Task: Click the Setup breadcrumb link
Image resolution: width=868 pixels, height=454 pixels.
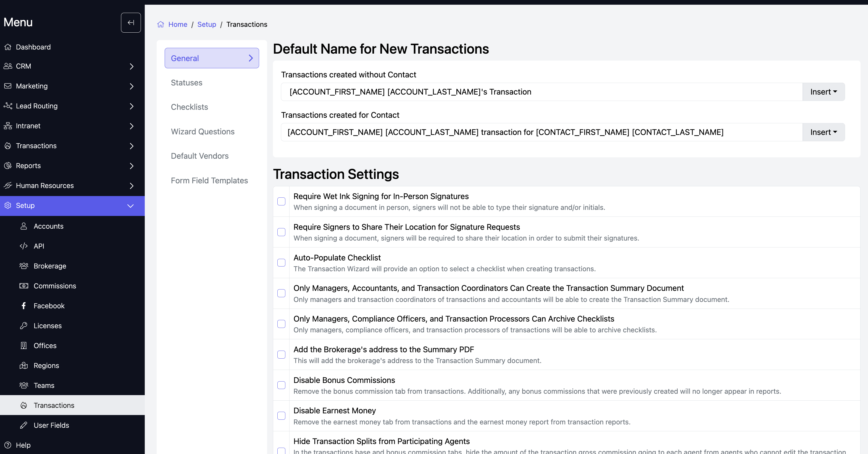Action: pos(207,24)
